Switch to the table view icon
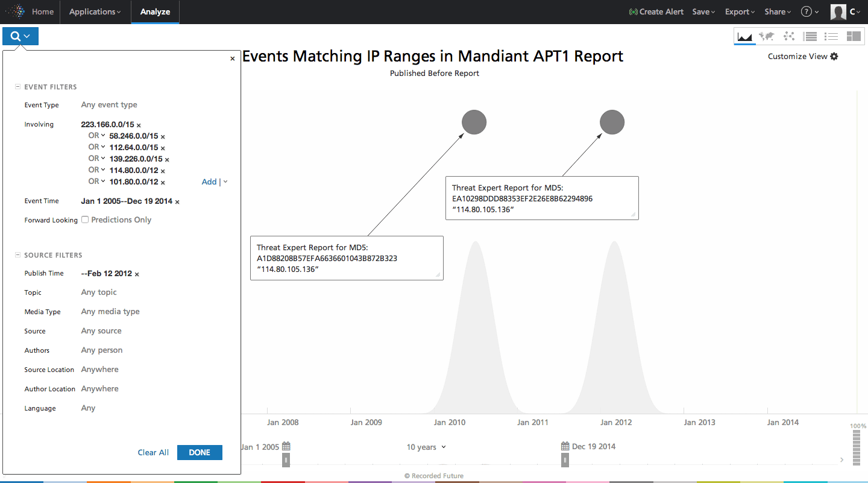 810,37
